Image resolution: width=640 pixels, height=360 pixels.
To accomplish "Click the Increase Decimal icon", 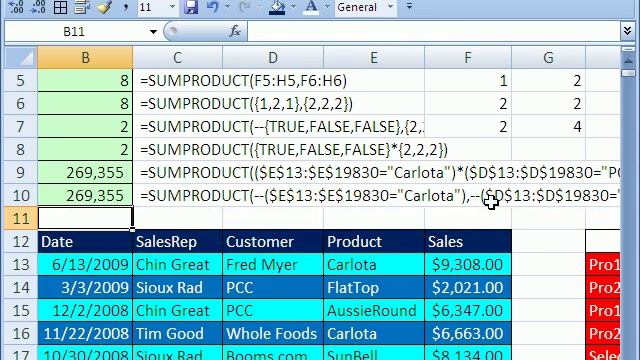I will (x=16, y=7).
